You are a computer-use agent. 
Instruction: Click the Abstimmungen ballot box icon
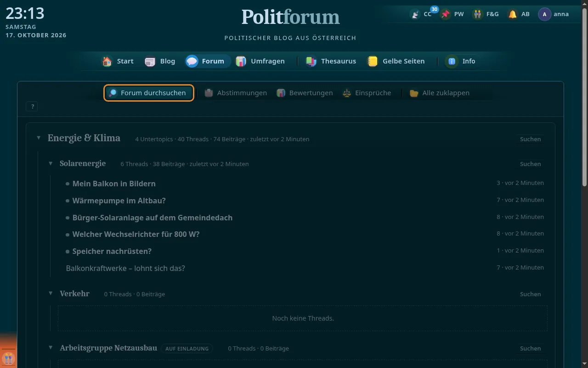(209, 93)
